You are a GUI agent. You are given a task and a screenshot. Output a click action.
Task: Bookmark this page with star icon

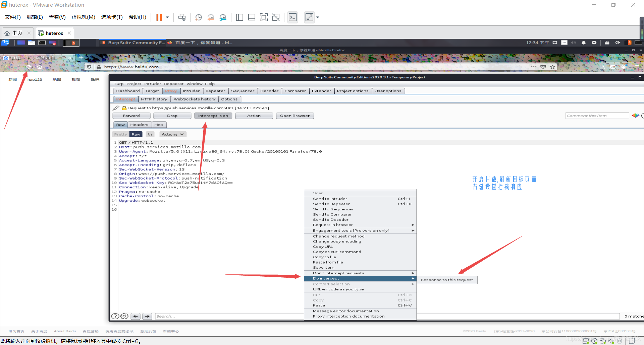coord(552,67)
